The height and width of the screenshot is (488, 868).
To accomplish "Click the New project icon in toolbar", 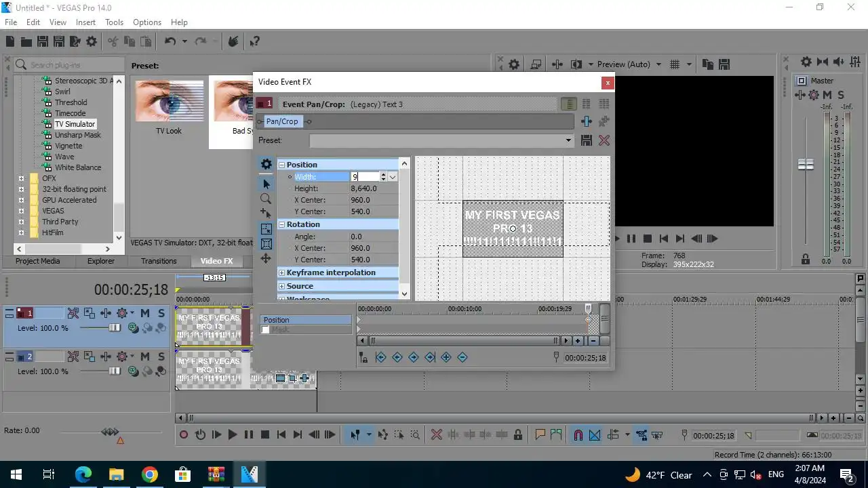I will tap(9, 42).
